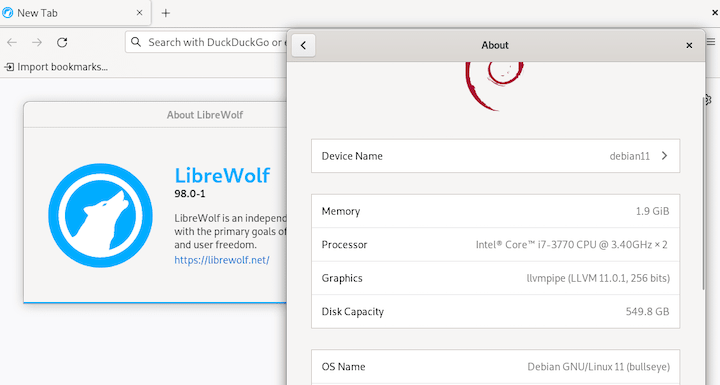Open the Device Name row chevron

(x=664, y=156)
